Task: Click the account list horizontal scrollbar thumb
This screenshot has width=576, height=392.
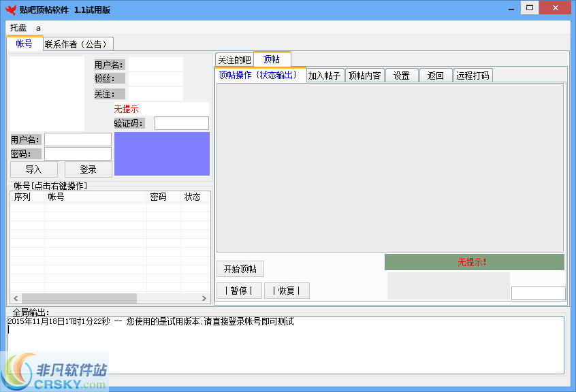Action: [80, 298]
